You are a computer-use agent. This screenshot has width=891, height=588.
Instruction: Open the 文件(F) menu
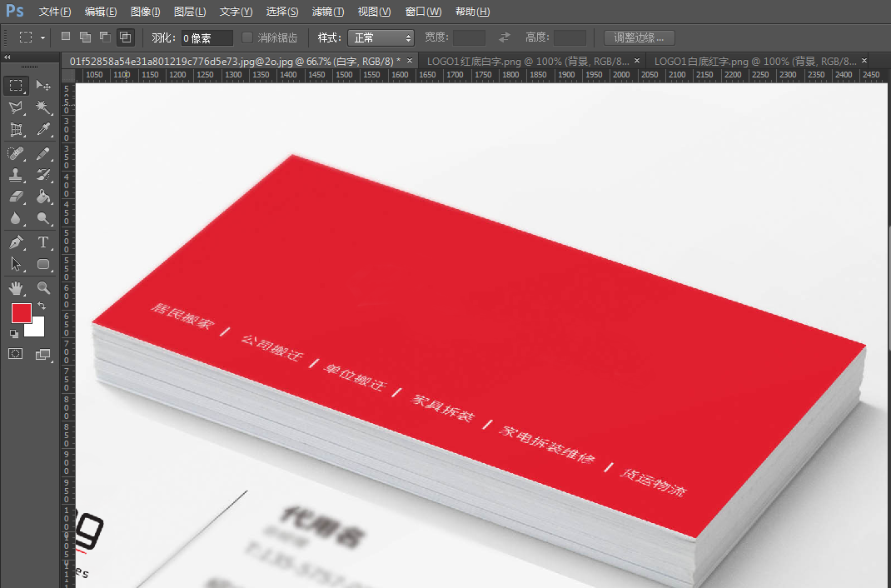(55, 12)
